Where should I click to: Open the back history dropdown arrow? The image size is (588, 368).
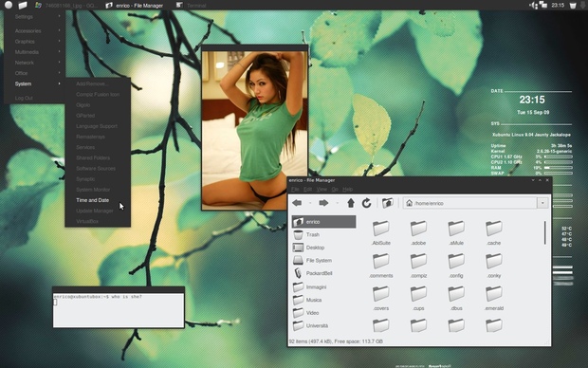coord(310,203)
